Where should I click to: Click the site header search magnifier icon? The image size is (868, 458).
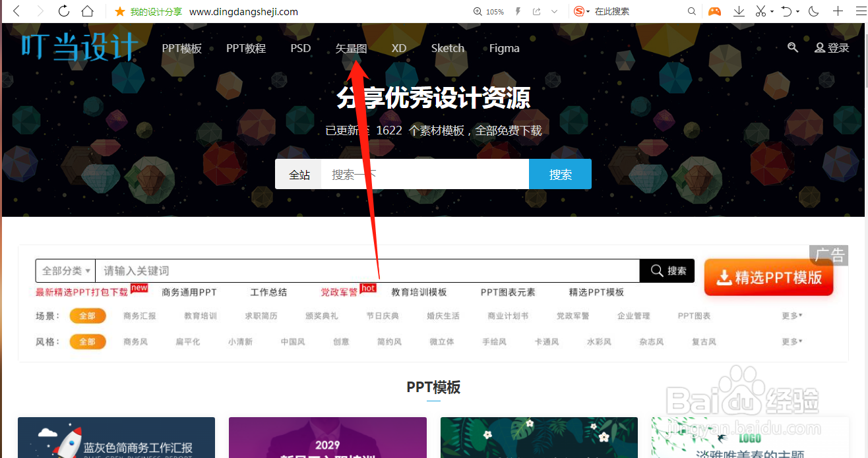tap(793, 47)
